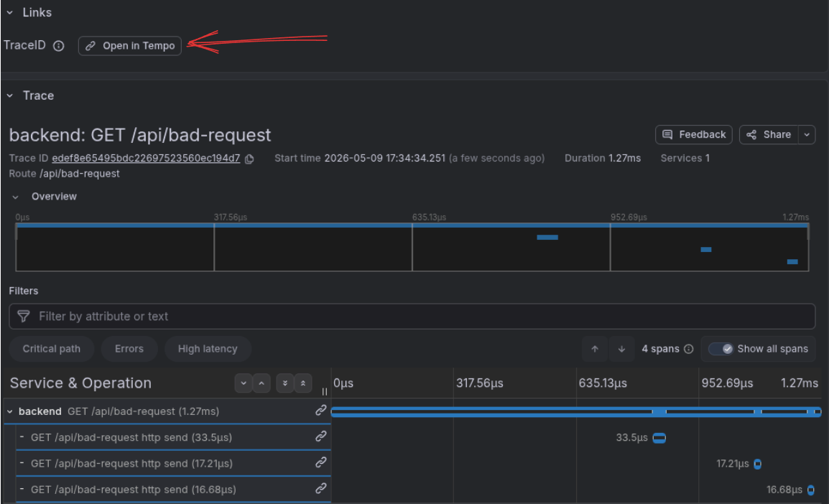Select the http send (16.68µs) span row
Image resolution: width=829 pixels, height=504 pixels.
(x=173, y=489)
